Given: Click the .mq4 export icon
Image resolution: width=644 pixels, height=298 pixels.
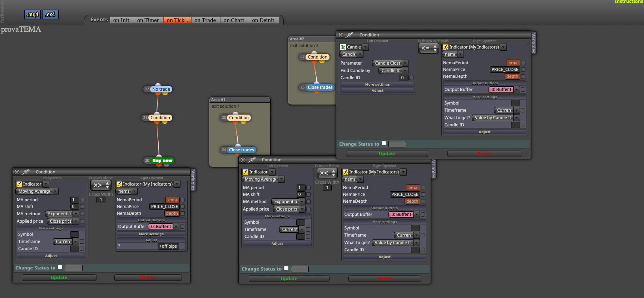Looking at the screenshot, I should point(33,15).
